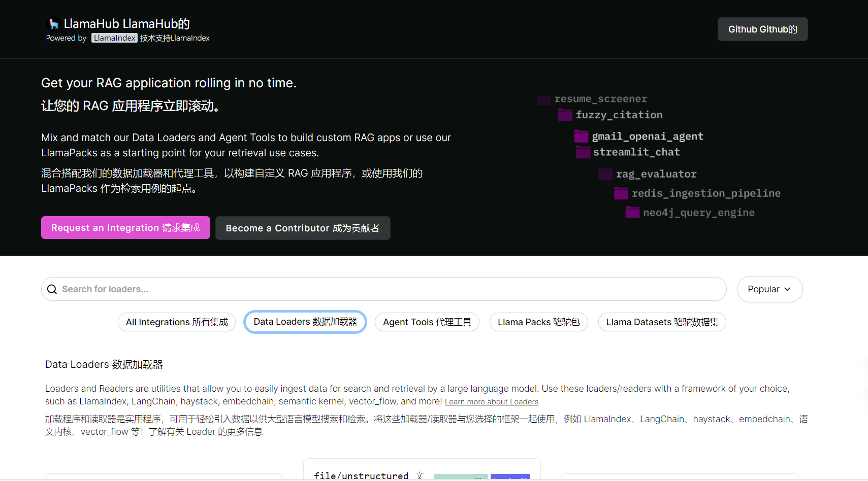Viewport: 868px width, 481px height.
Task: Click the llama logo icon
Action: [x=54, y=24]
